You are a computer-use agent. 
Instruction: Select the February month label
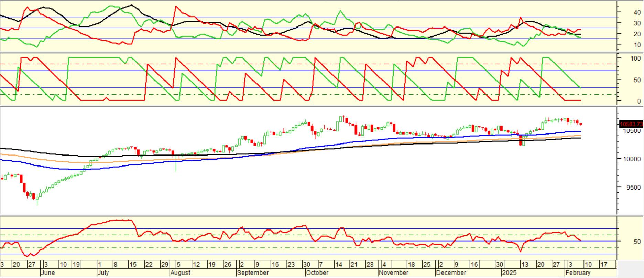pos(578,272)
